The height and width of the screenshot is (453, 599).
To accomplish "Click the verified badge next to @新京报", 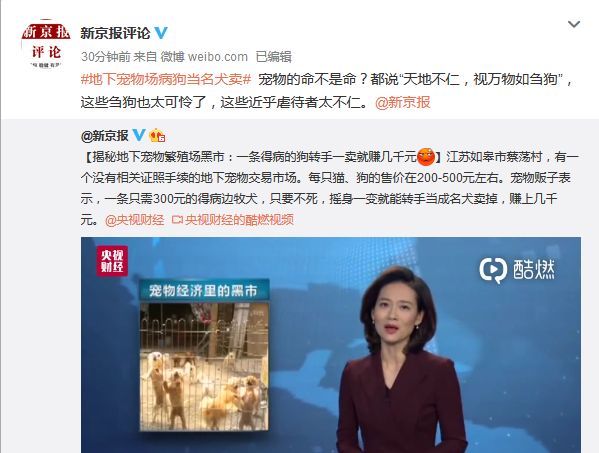I will pos(139,135).
